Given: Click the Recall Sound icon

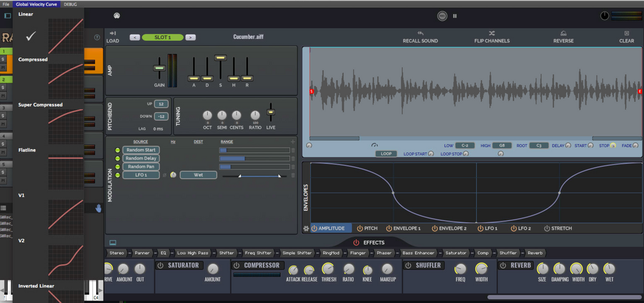Looking at the screenshot, I should (x=419, y=33).
